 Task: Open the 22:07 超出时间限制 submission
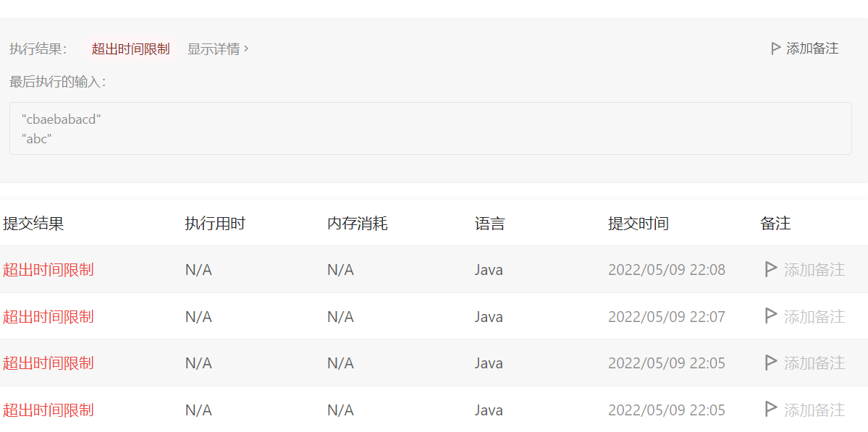click(49, 316)
